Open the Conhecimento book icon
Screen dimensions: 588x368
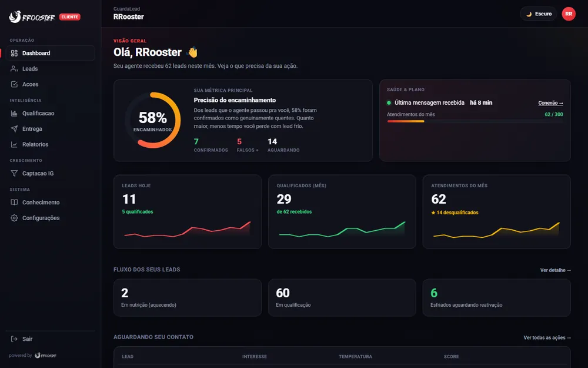pos(14,202)
